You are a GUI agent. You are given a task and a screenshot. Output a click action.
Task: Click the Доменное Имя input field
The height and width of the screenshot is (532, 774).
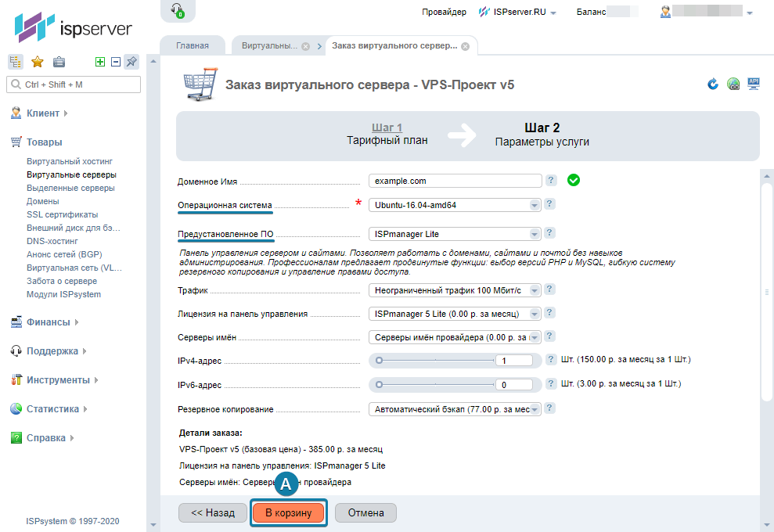(x=455, y=181)
